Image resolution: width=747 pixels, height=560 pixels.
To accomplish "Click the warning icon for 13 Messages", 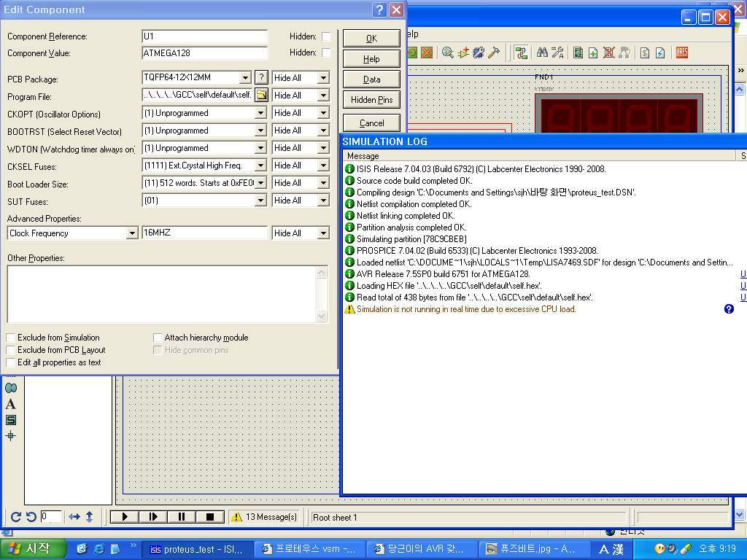I will (236, 517).
